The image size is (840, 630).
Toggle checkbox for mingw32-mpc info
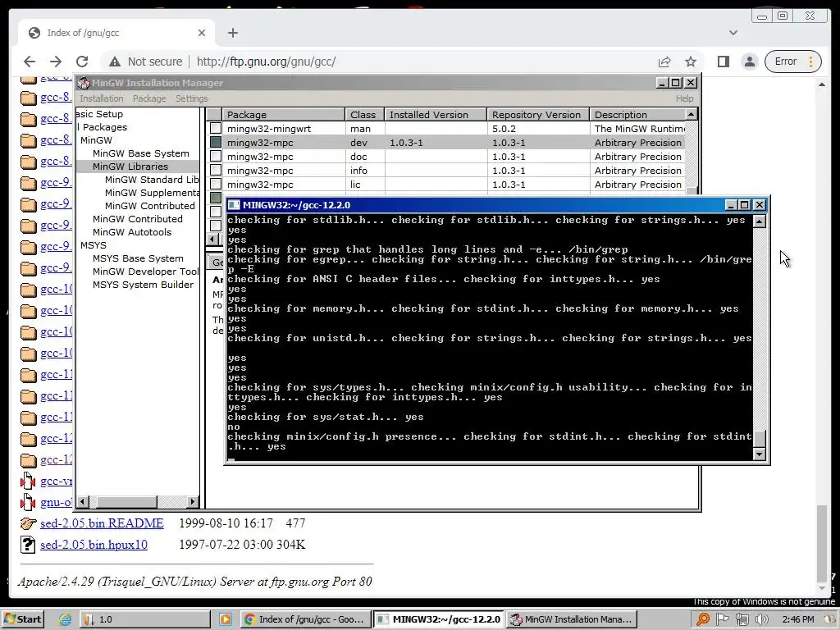216,171
